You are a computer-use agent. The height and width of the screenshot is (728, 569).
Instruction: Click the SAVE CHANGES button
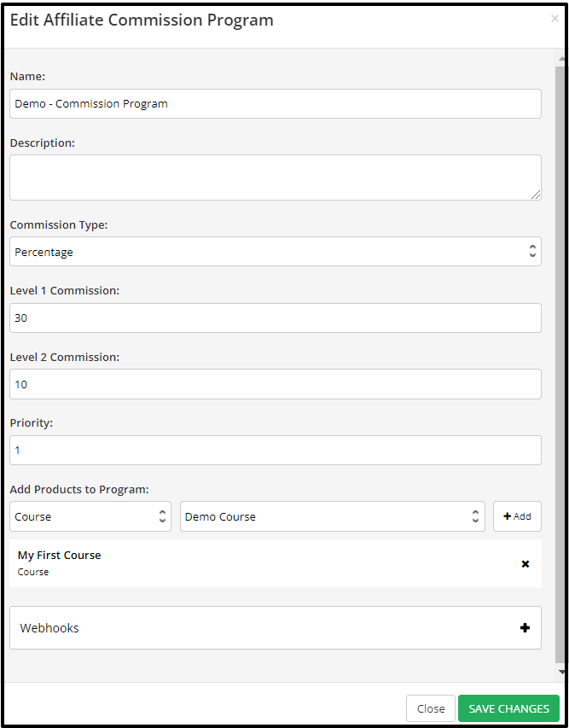click(x=508, y=708)
